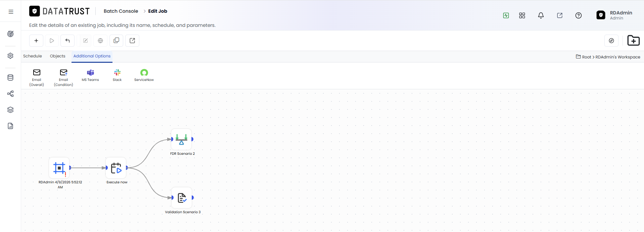Click RDAdmin's Workspace path link
The image size is (644, 232).
[x=618, y=57]
